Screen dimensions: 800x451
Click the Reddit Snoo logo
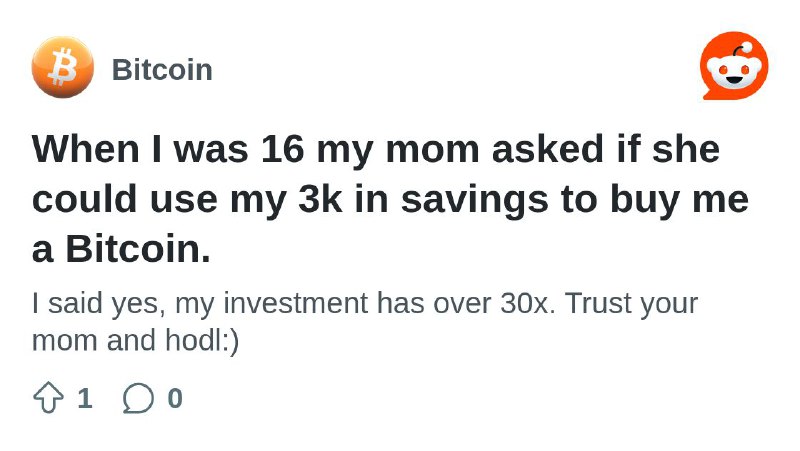coord(734,65)
